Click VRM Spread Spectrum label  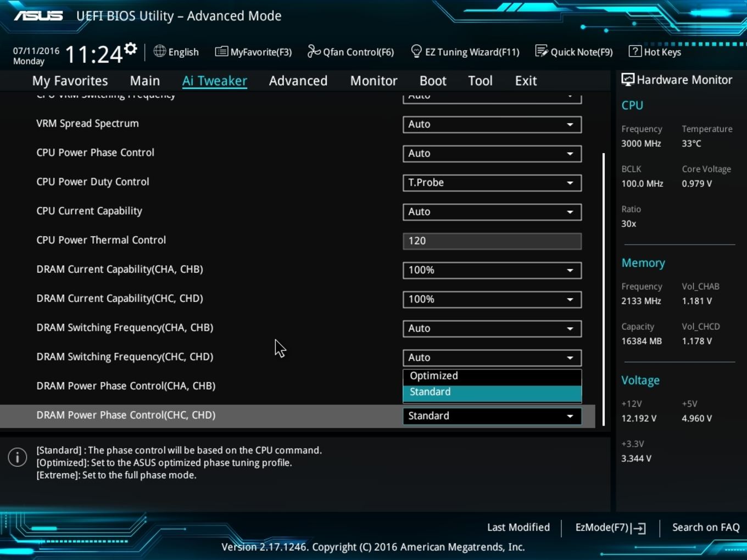[x=87, y=124]
